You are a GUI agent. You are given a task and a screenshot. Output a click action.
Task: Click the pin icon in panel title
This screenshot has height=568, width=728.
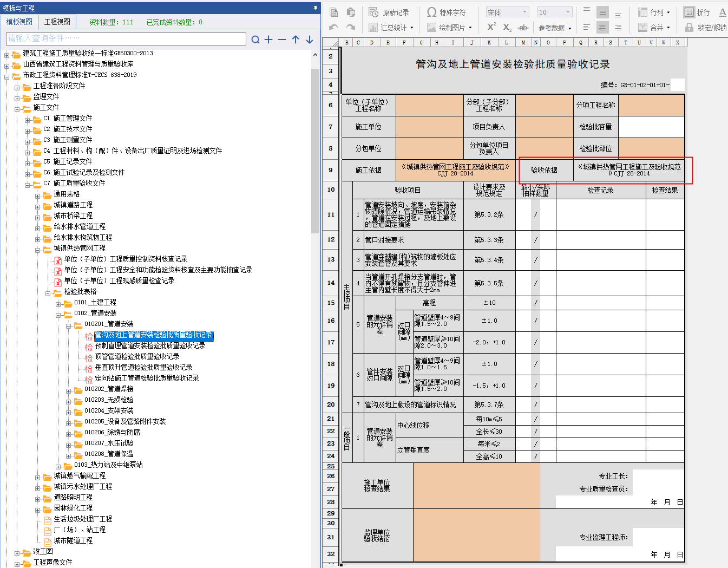[316, 8]
